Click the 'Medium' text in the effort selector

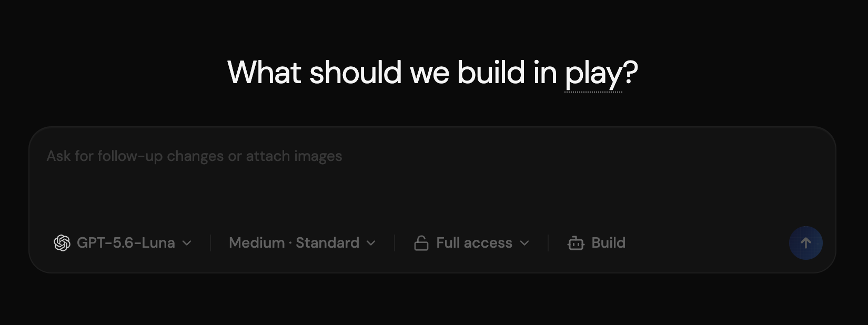(x=257, y=243)
